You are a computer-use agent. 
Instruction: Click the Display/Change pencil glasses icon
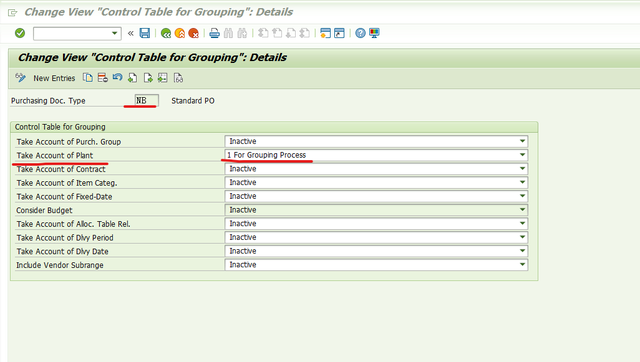coord(20,78)
